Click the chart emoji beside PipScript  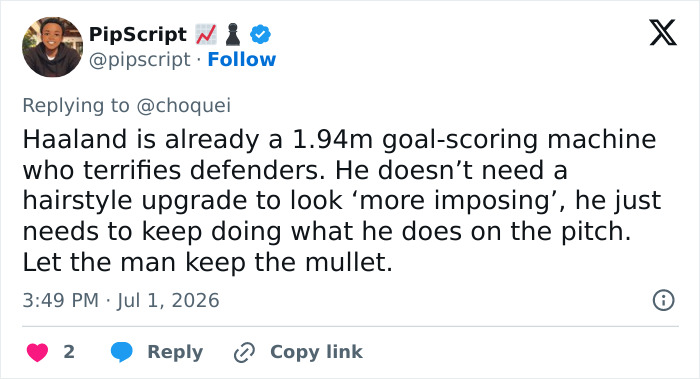[206, 34]
